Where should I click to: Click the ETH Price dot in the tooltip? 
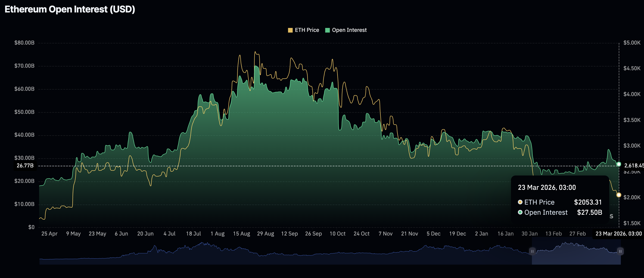click(x=520, y=202)
